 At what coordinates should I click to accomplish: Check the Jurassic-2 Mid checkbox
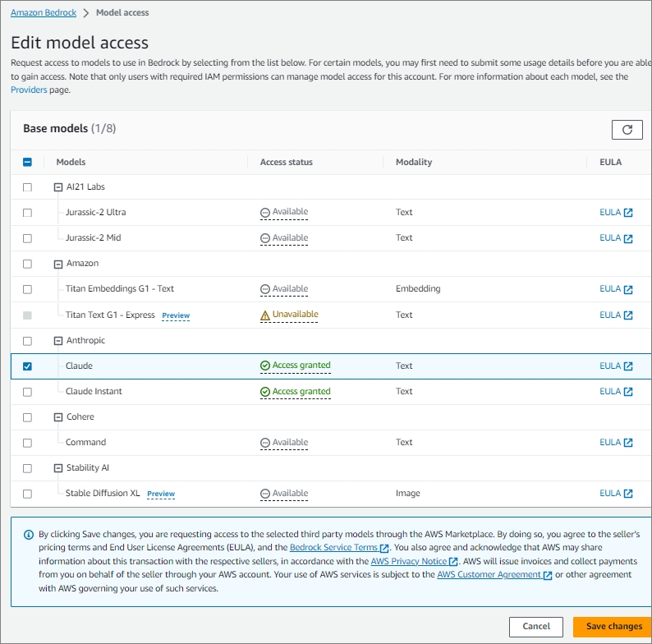(27, 238)
